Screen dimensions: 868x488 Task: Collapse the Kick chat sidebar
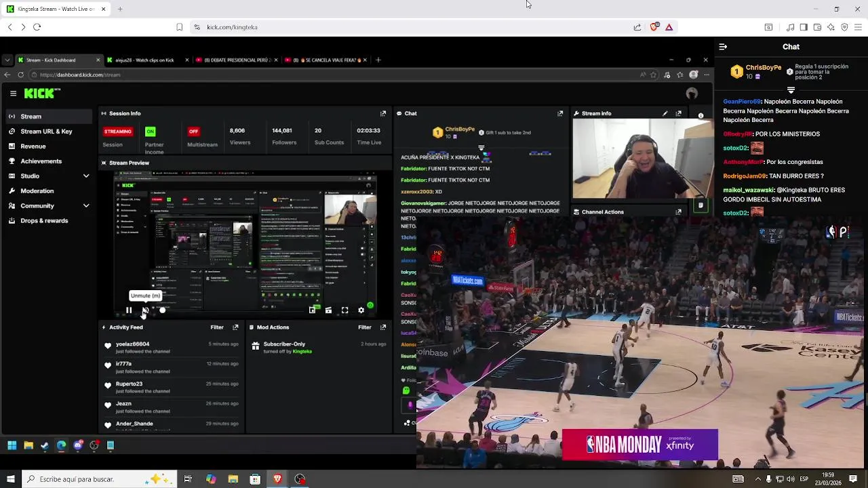[x=723, y=47]
